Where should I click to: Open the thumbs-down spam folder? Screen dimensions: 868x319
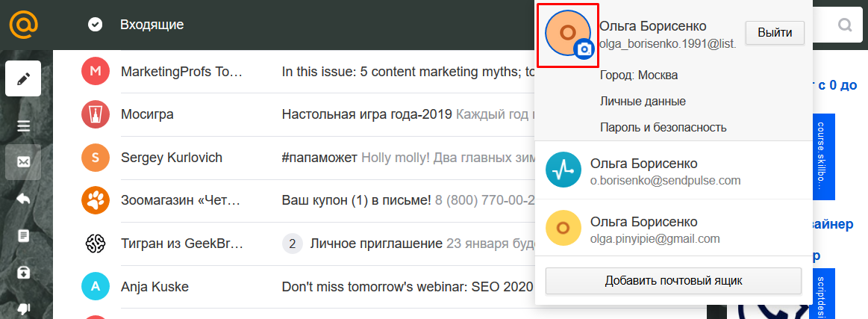click(23, 308)
